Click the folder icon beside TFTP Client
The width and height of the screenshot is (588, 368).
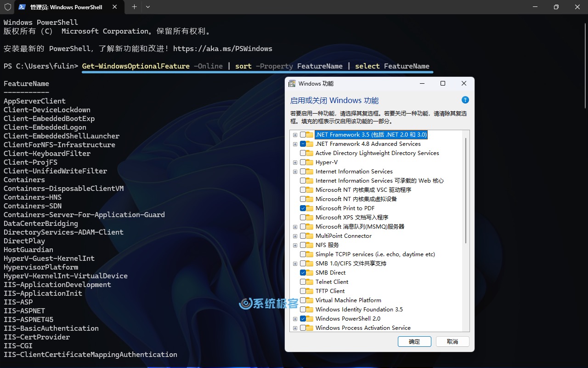point(310,291)
